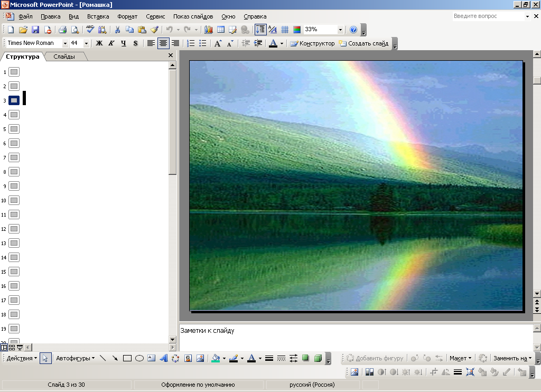Expand the fill color dropdown arrow
The width and height of the screenshot is (541, 392).
pyautogui.click(x=224, y=358)
